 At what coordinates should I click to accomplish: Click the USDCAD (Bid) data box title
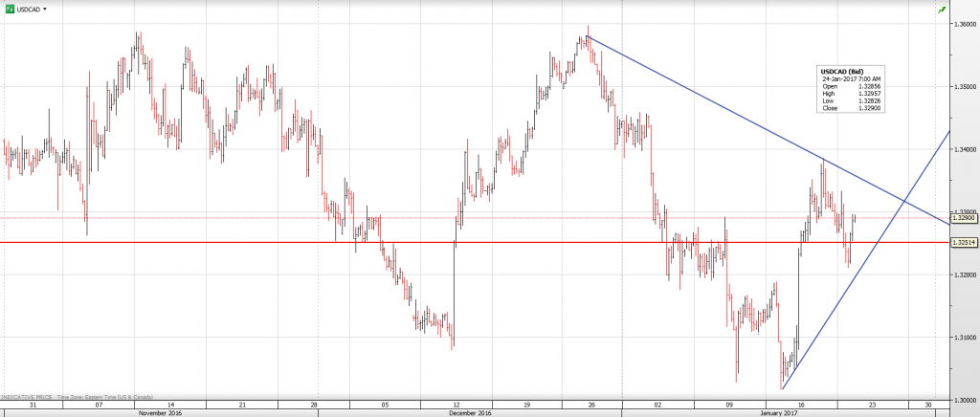(843, 71)
